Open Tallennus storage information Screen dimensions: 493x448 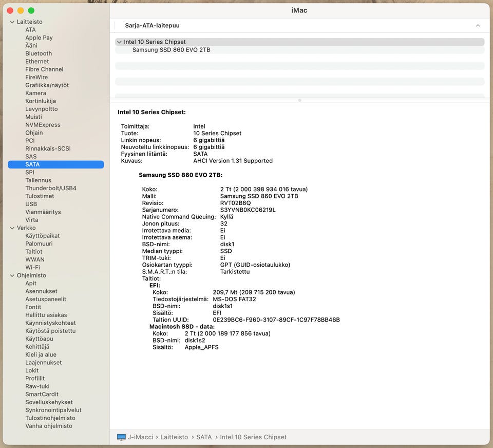39,180
